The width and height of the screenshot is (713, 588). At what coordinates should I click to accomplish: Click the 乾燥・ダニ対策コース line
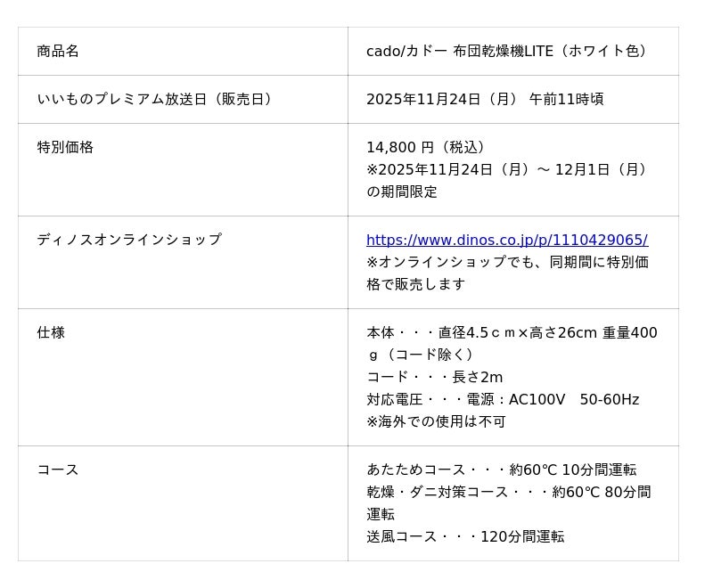tap(508, 492)
